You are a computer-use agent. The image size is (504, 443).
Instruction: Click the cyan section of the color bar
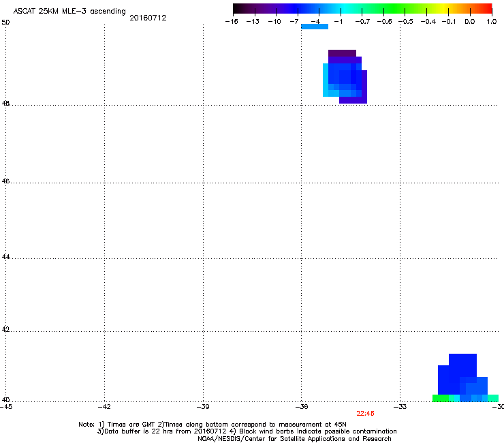point(343,8)
